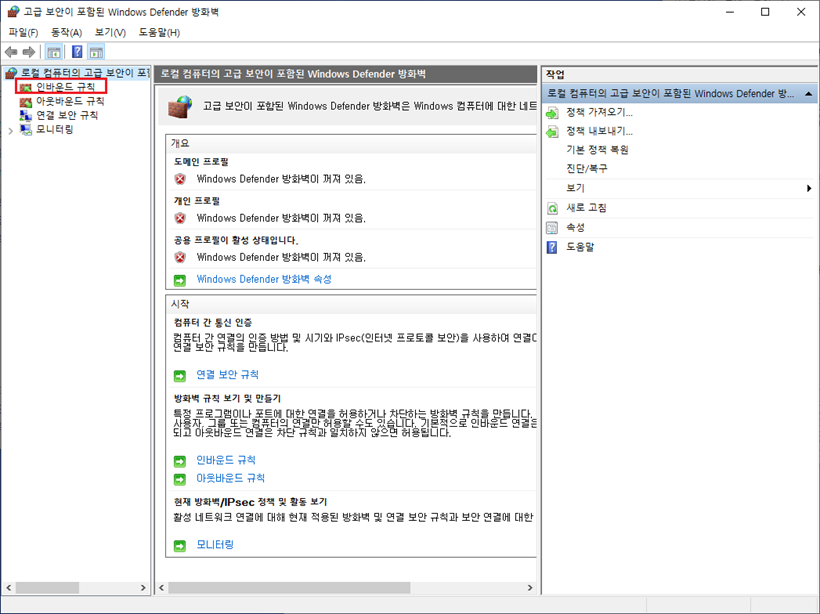
Task: Click the red shield under 공용 프로필
Action: tap(180, 258)
